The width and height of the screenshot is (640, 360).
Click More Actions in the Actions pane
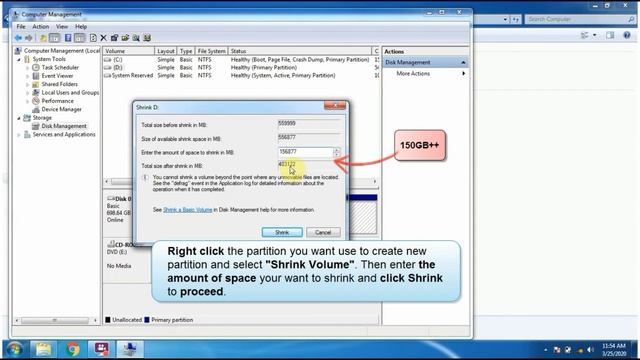[413, 73]
